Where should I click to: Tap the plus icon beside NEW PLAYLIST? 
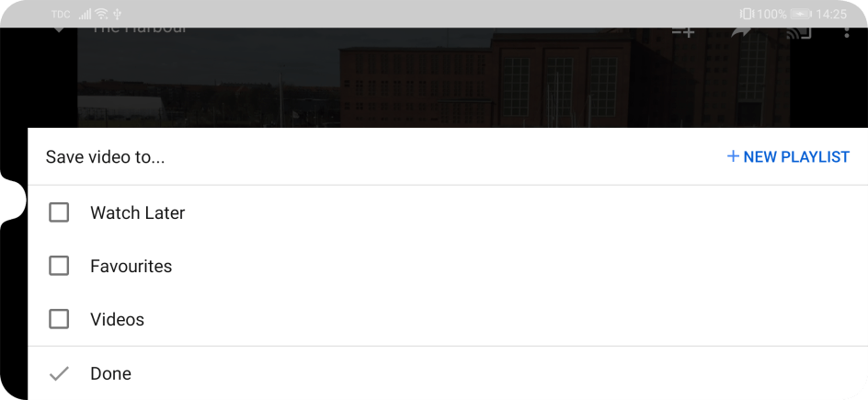point(733,156)
